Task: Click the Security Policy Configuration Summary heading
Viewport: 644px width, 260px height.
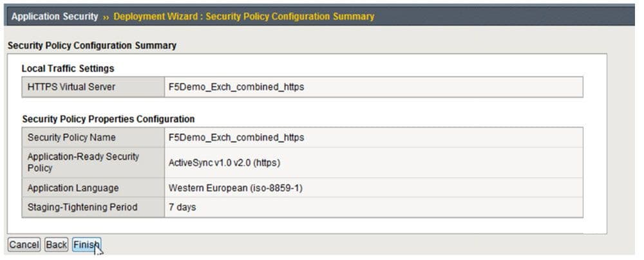Action: pos(91,46)
